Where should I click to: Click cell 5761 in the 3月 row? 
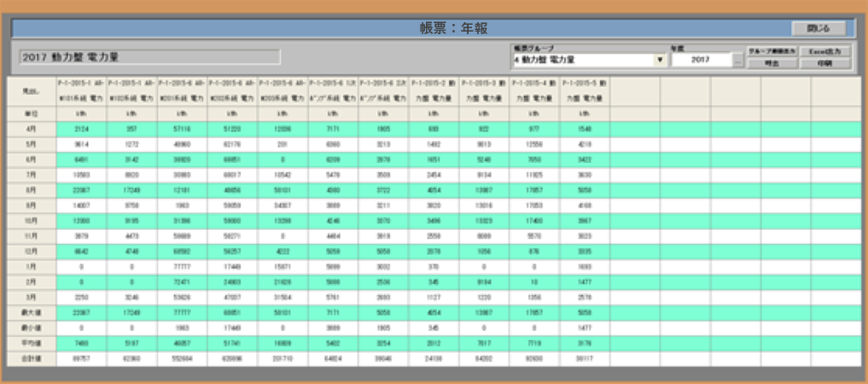point(333,298)
